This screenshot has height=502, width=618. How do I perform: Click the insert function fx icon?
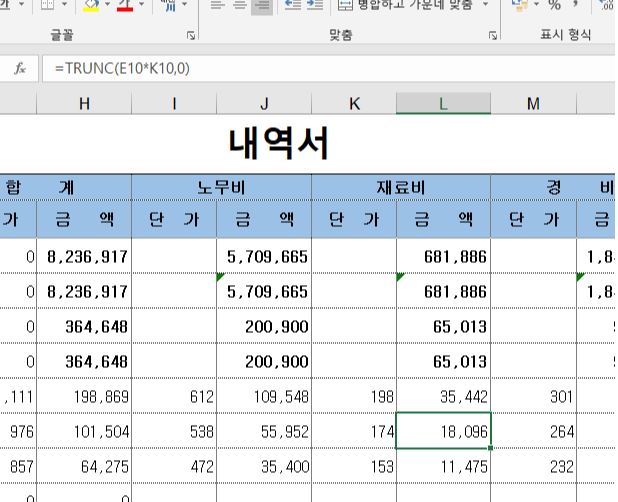19,69
